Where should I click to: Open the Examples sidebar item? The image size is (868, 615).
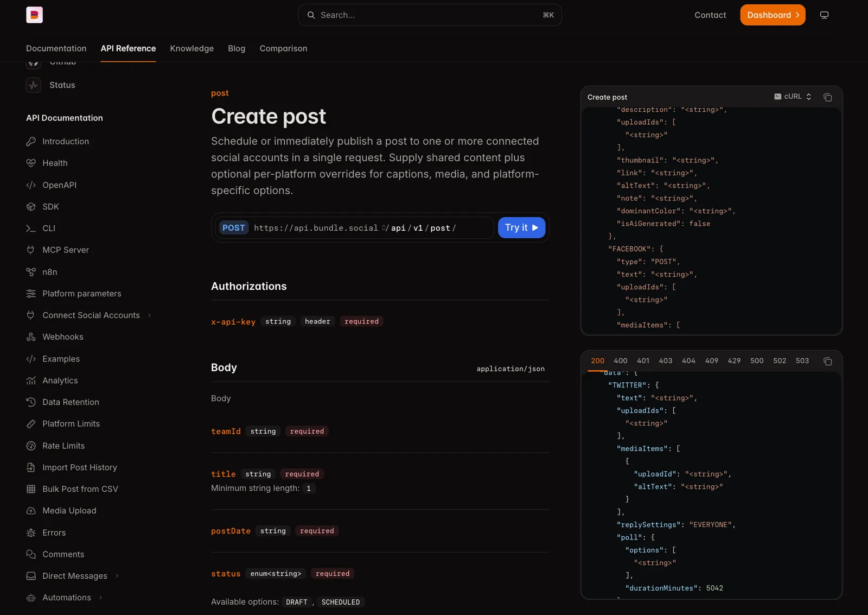coord(61,359)
